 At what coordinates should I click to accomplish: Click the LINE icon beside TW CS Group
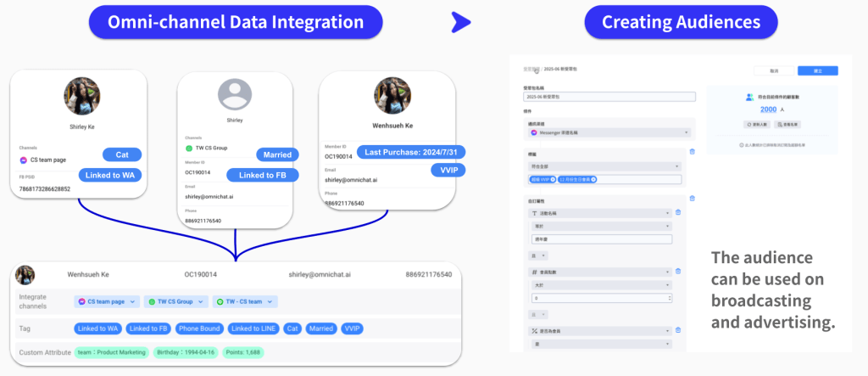tap(190, 148)
